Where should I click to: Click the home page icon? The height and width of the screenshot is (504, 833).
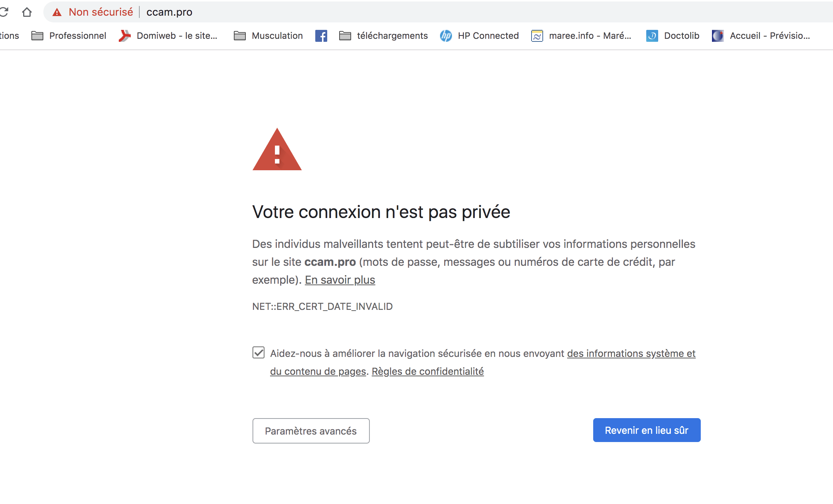pos(27,12)
